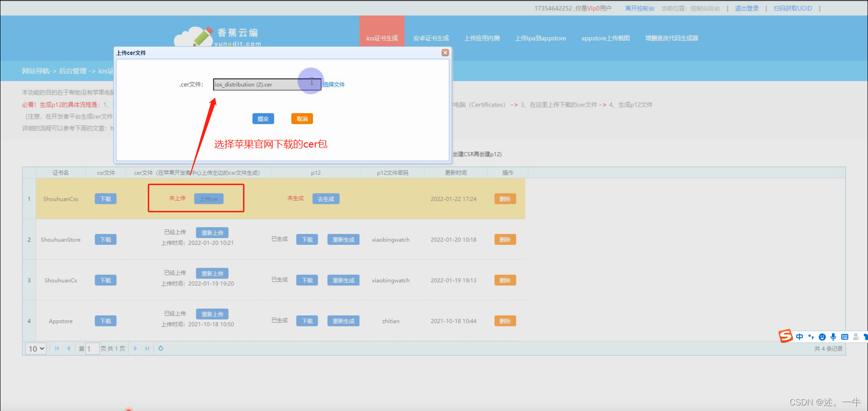Click 重新上传 in ShouhuanCs row
868x411 pixels.
[x=212, y=273]
